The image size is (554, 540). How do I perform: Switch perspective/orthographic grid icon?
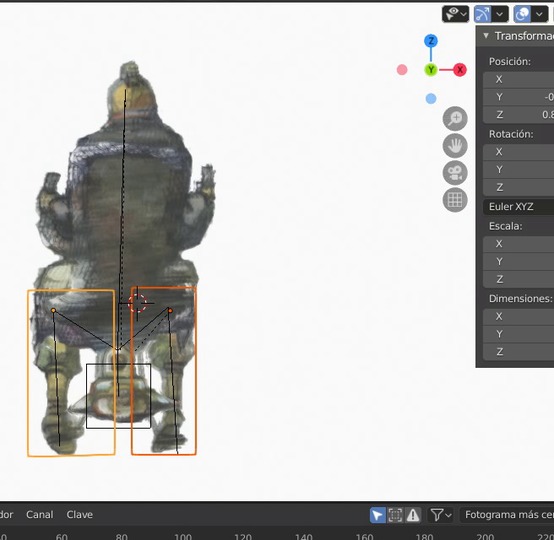pos(455,200)
